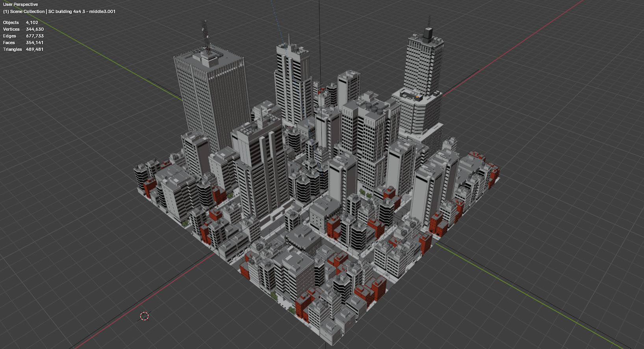Click the "Edges" statistics label

(x=9, y=36)
